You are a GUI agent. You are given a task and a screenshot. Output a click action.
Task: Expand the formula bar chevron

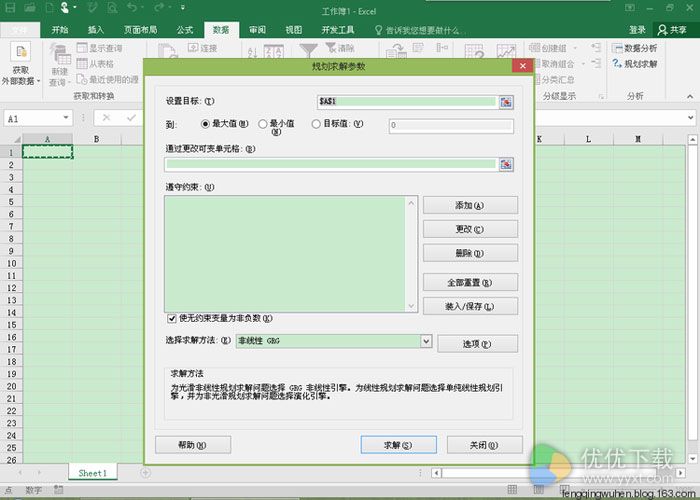click(x=691, y=118)
